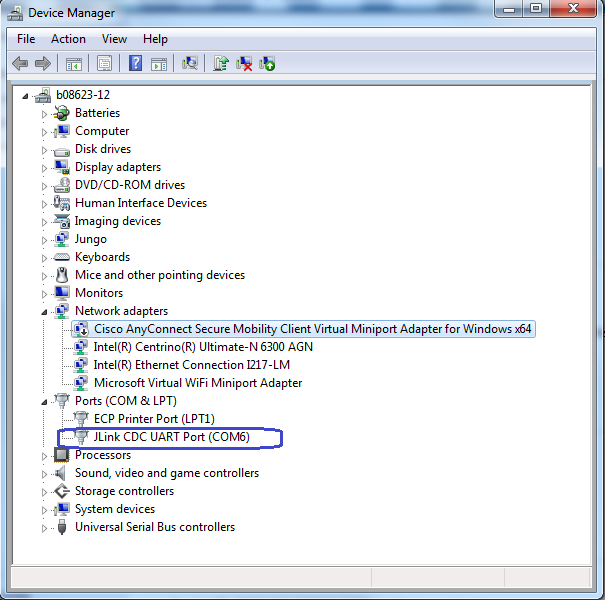The width and height of the screenshot is (605, 600).
Task: Click the Processors category icon
Action: tap(62, 455)
